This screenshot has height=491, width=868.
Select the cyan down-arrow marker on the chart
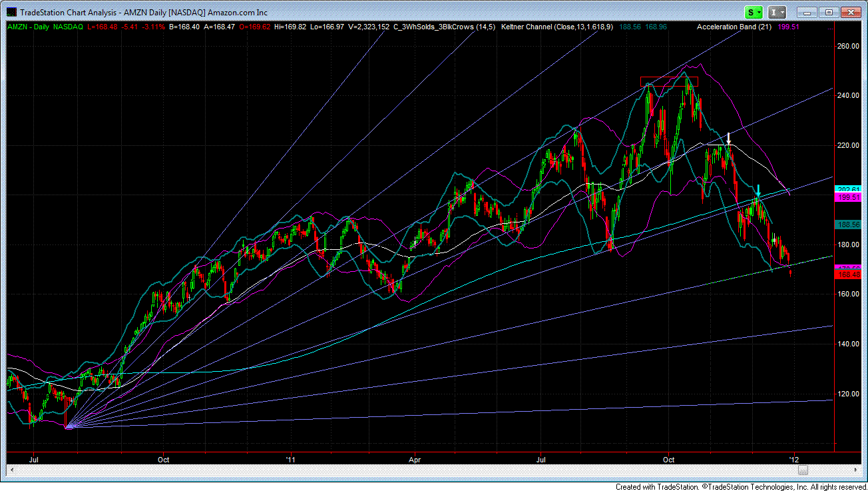pyautogui.click(x=758, y=190)
